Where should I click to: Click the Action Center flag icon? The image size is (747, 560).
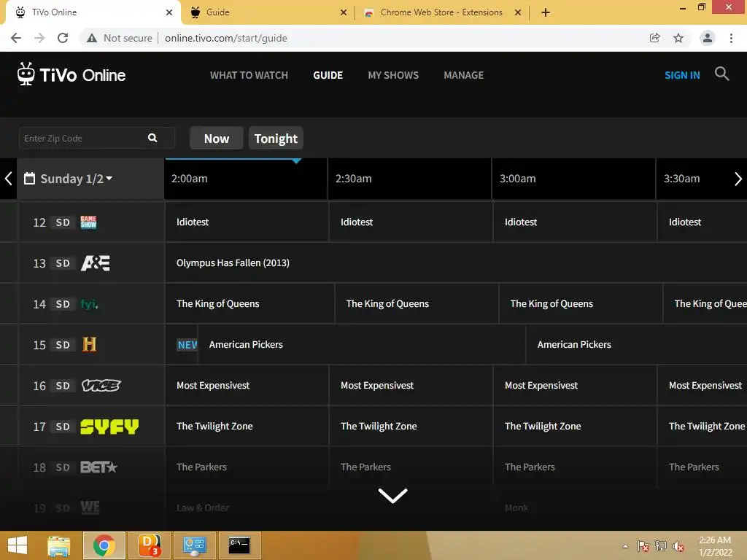[643, 546]
